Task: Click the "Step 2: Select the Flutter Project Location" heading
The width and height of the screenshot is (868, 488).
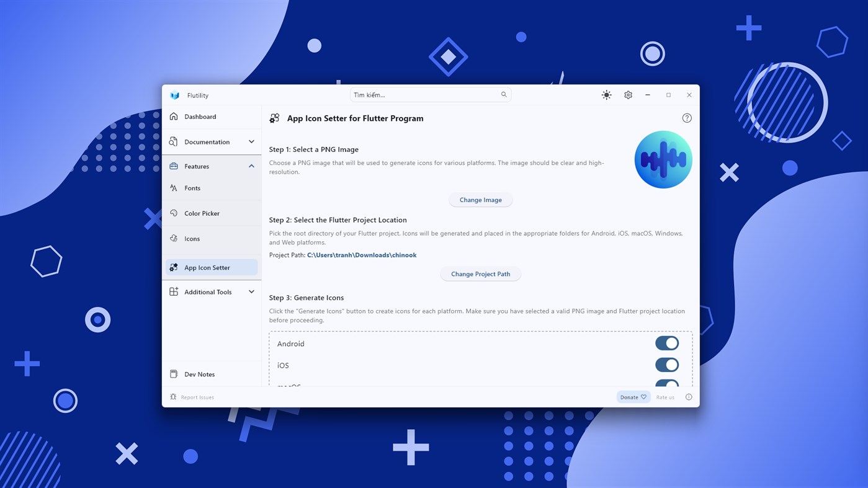Action: (x=338, y=220)
